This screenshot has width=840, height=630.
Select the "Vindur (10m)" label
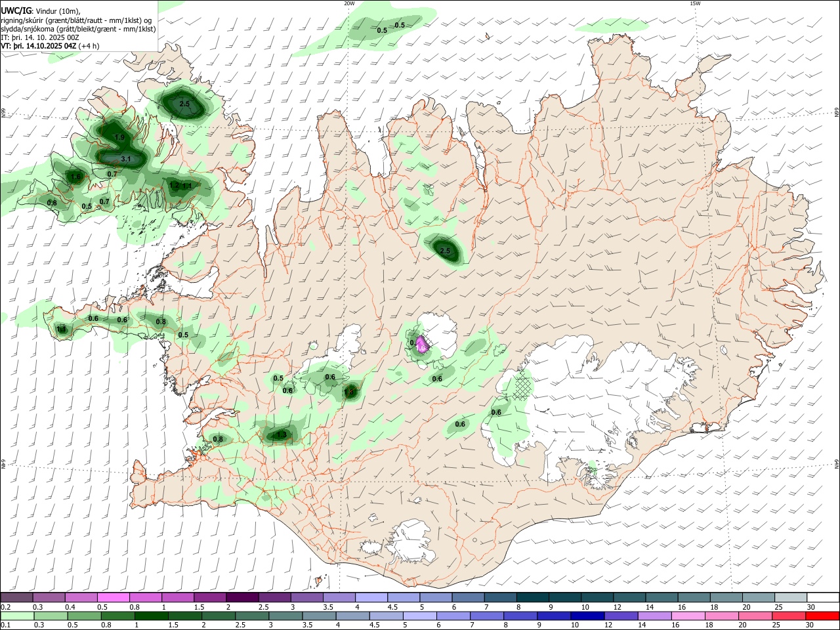tap(56, 11)
